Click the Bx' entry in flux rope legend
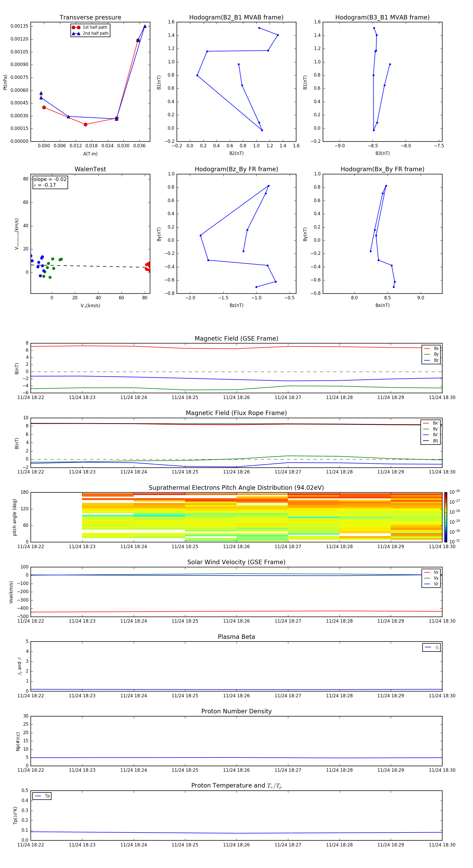The width and height of the screenshot is (473, 868). point(431,423)
